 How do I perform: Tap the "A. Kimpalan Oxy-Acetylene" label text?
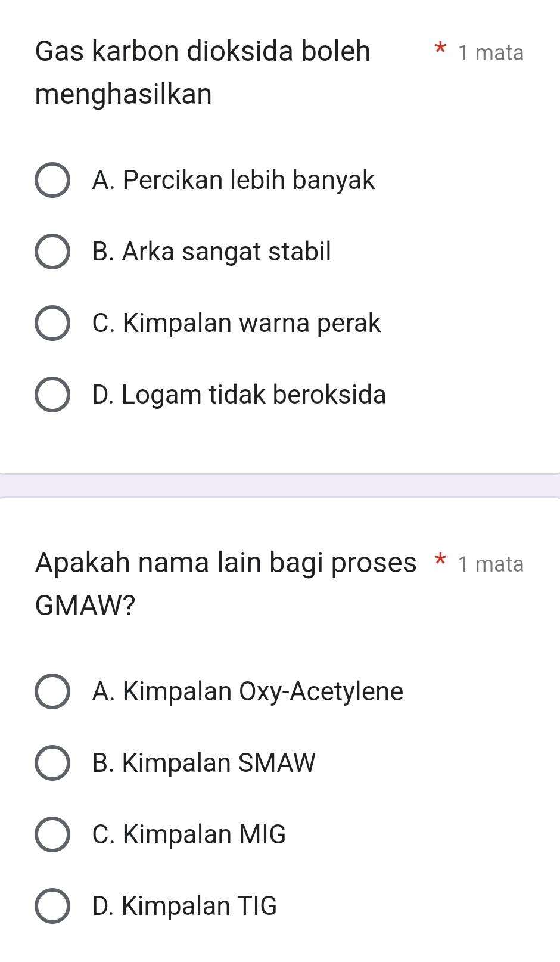[248, 691]
